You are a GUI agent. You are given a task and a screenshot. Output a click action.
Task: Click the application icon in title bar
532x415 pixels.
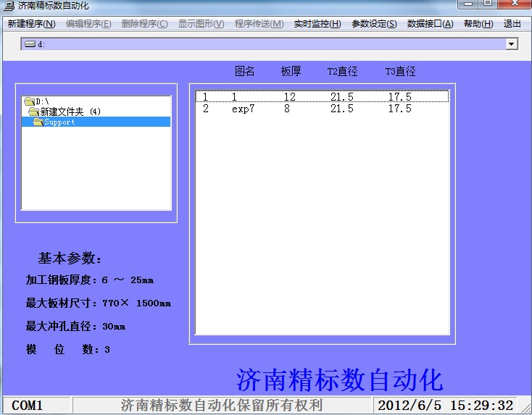[8, 5]
